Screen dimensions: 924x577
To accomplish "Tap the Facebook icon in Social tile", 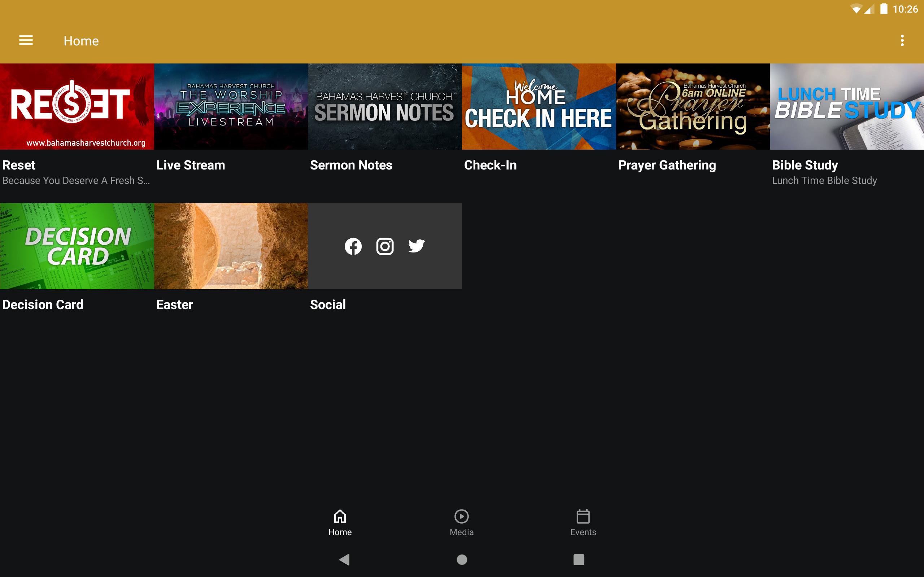I will 353,246.
